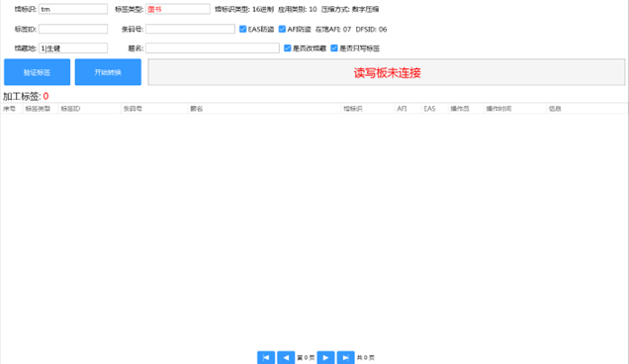Viewport: 629px width, 364px height.
Task: Click into the 条码号 input box
Action: [190, 29]
